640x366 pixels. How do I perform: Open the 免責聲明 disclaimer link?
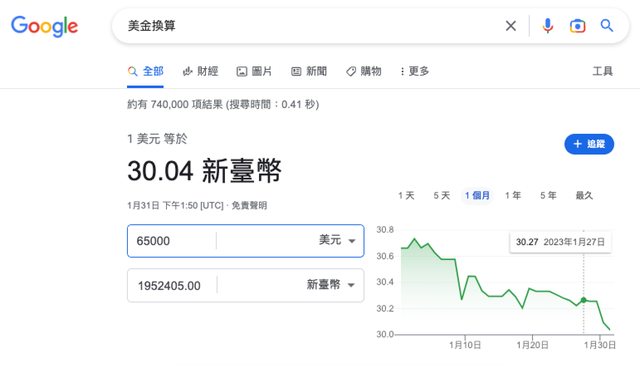click(x=249, y=205)
